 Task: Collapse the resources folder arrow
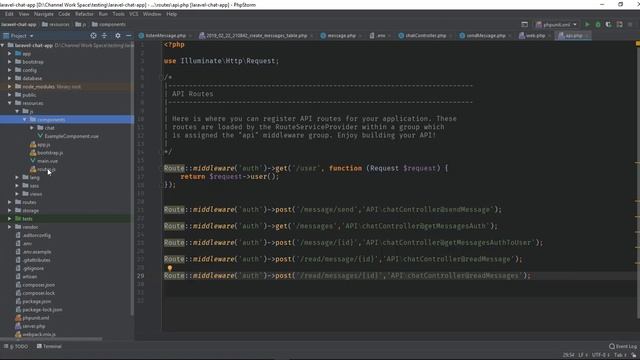(x=10, y=103)
